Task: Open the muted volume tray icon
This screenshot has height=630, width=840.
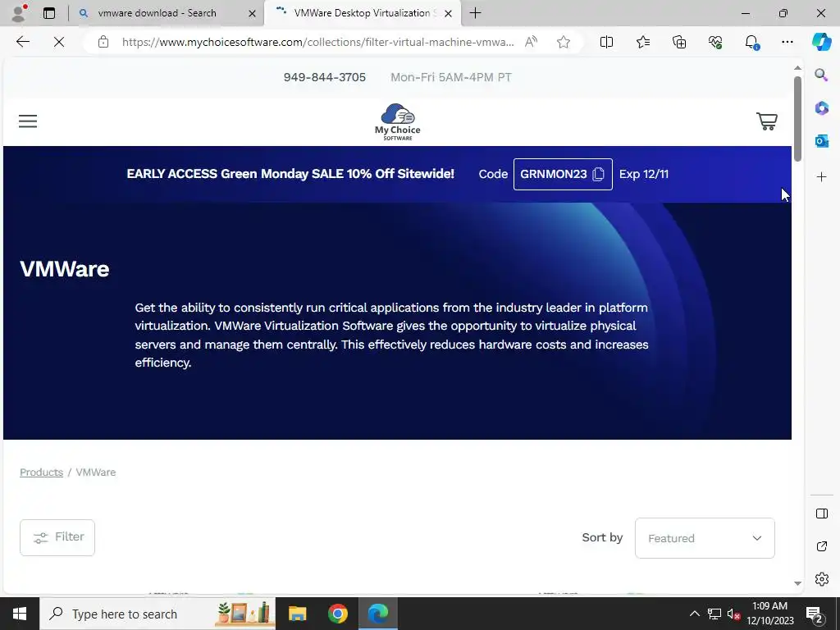Action: (734, 614)
